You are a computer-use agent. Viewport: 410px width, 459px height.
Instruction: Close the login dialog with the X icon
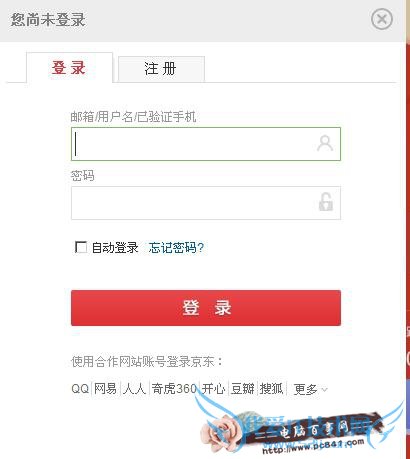point(382,19)
